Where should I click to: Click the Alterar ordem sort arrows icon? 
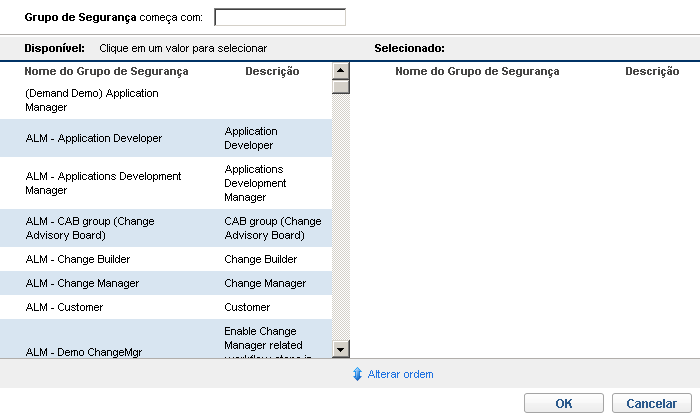(x=357, y=374)
